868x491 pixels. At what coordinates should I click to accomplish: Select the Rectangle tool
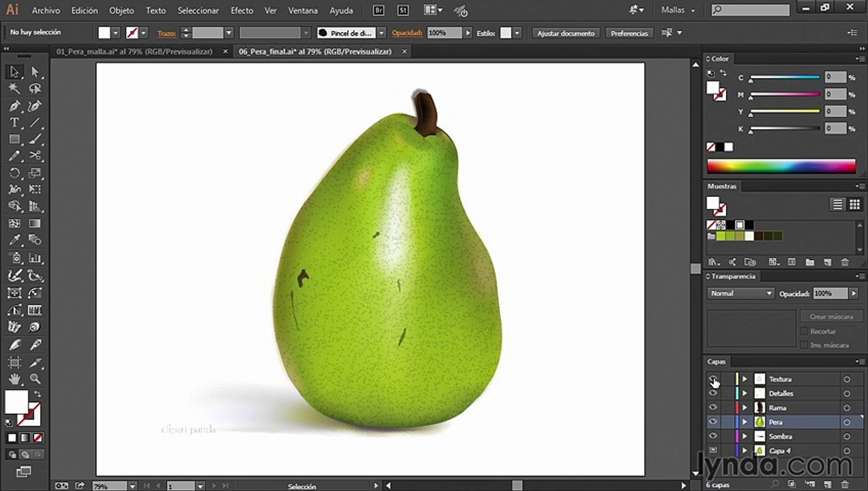[14, 139]
